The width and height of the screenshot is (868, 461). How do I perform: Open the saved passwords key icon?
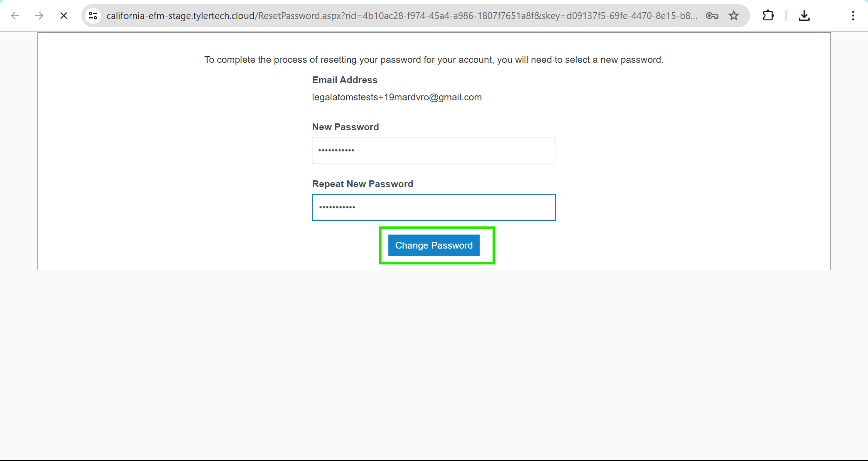pyautogui.click(x=712, y=16)
